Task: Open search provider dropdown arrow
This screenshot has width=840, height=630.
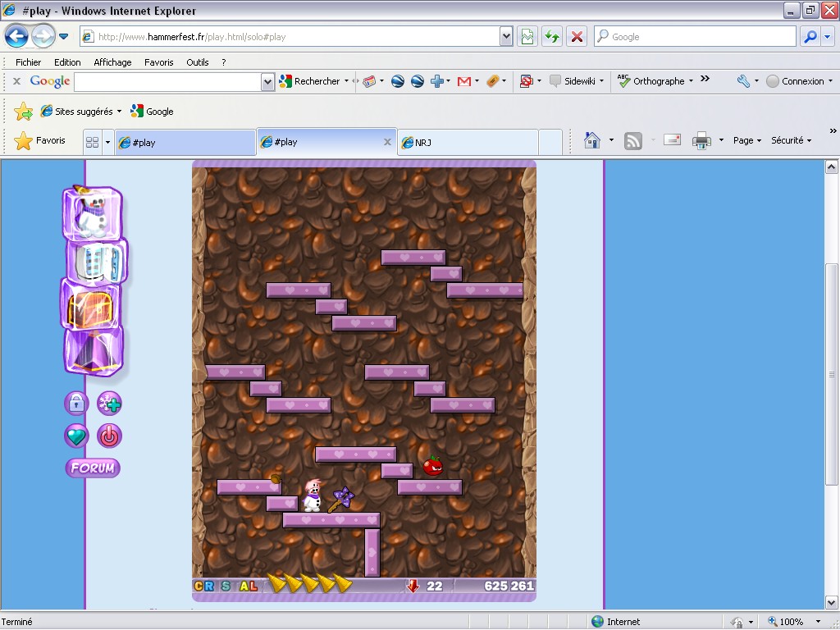Action: [x=828, y=36]
